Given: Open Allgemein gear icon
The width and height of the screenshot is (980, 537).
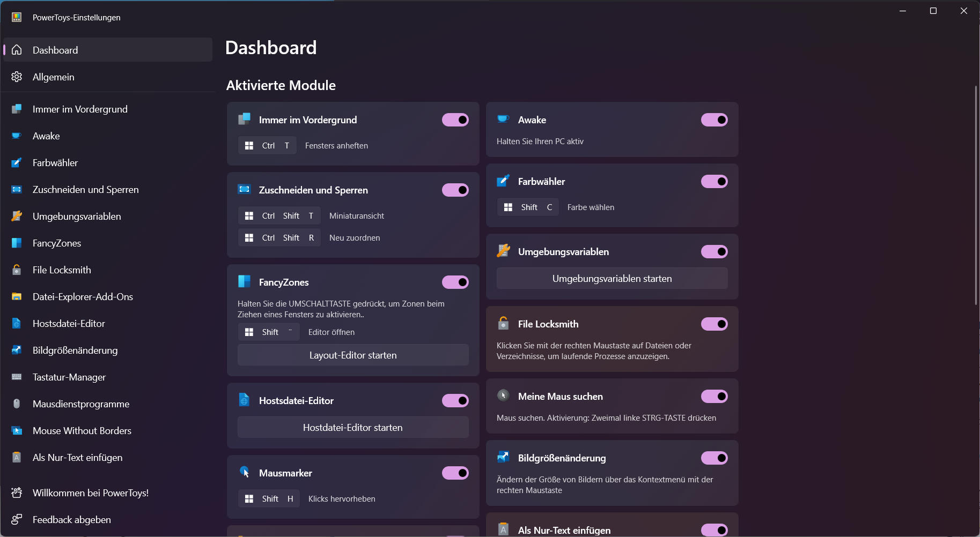Looking at the screenshot, I should point(17,77).
